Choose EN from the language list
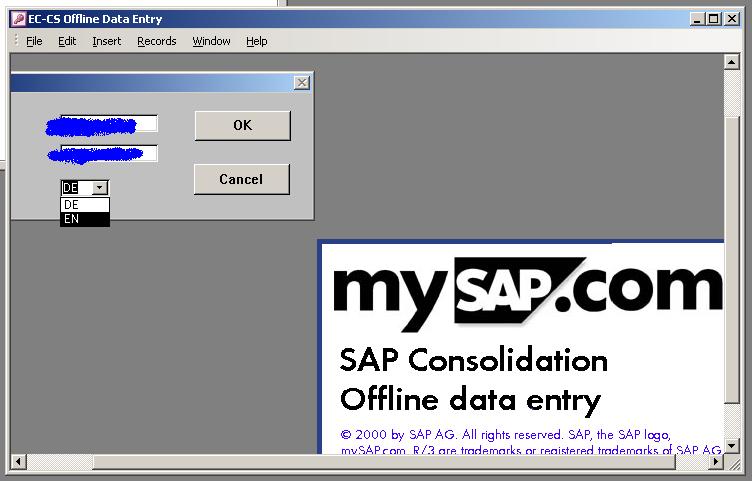Viewport: 752px width, 481px height. tap(85, 219)
